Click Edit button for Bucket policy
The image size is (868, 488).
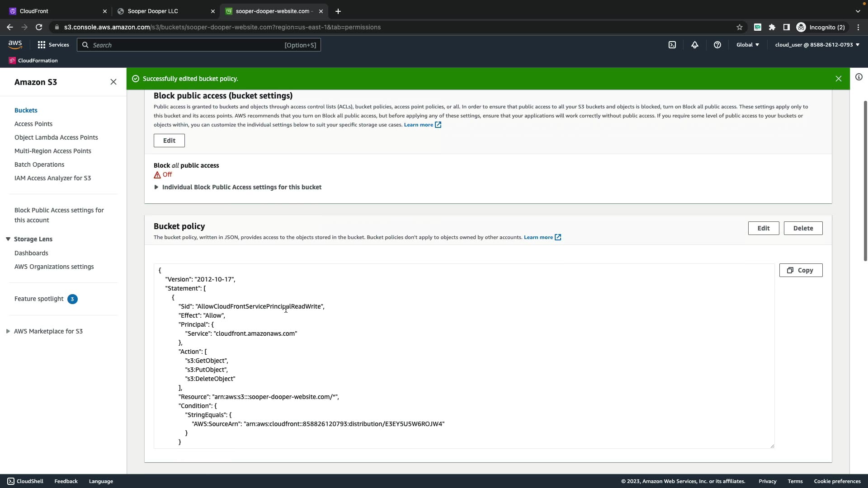pos(763,228)
